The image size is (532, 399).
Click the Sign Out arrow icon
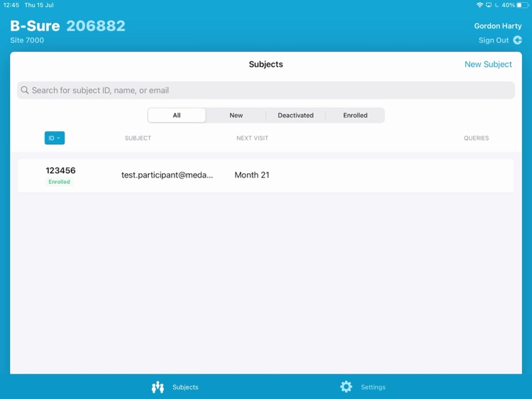click(x=517, y=40)
